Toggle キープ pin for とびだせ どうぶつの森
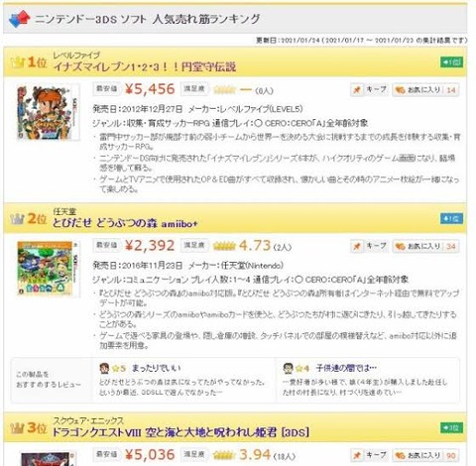 click(x=370, y=246)
